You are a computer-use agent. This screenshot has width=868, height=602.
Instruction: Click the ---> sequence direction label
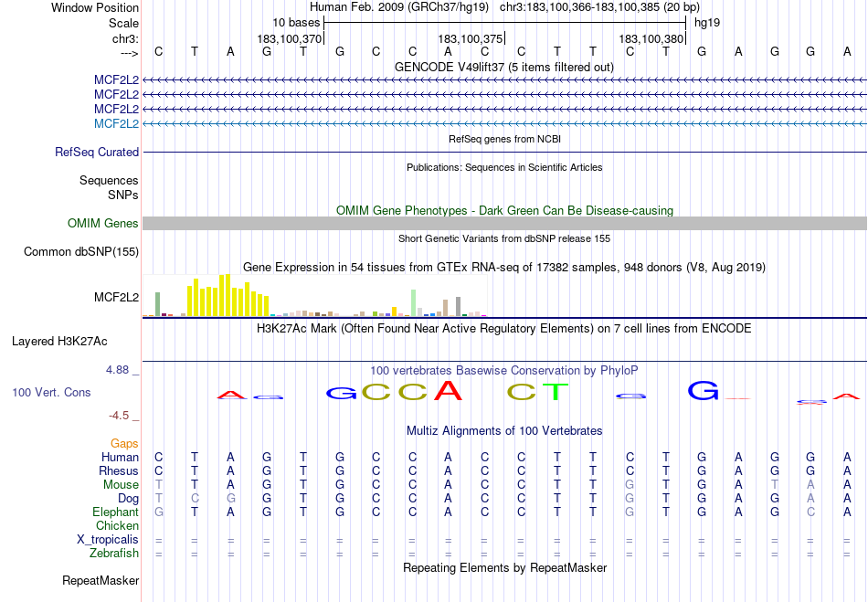(x=129, y=53)
